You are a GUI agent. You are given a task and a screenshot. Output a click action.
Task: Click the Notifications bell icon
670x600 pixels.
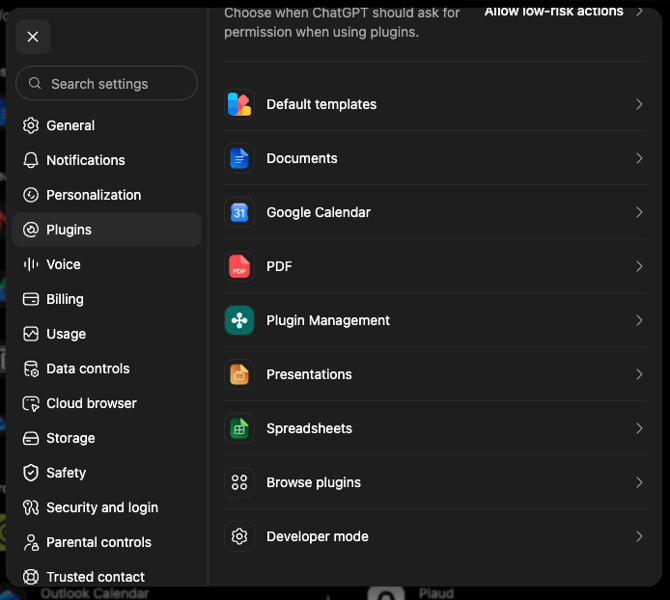click(31, 160)
